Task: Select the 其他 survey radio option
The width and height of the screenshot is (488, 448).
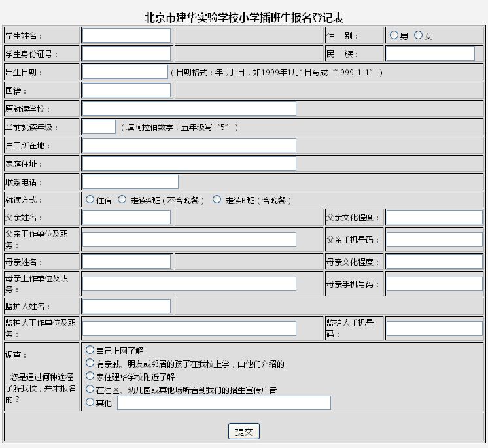Action: pyautogui.click(x=90, y=402)
